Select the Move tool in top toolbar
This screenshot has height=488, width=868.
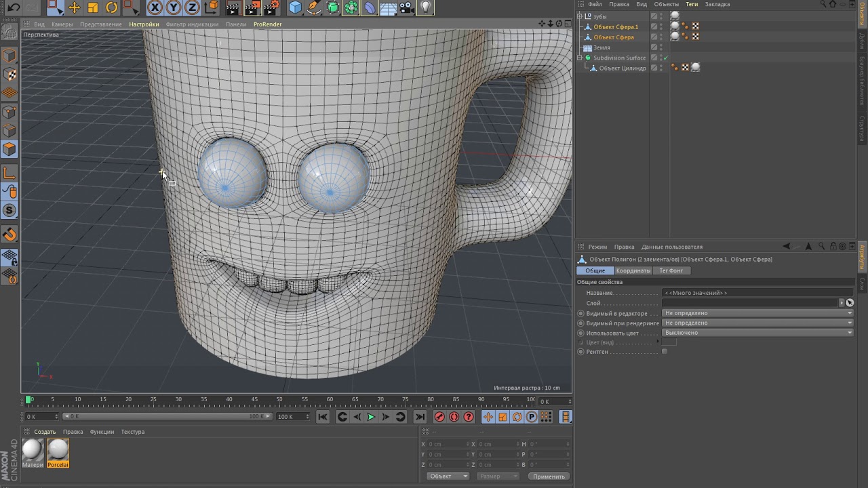(x=75, y=7)
